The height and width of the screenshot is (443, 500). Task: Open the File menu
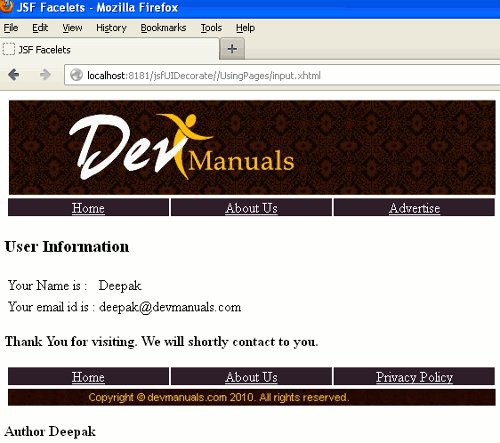click(x=11, y=28)
